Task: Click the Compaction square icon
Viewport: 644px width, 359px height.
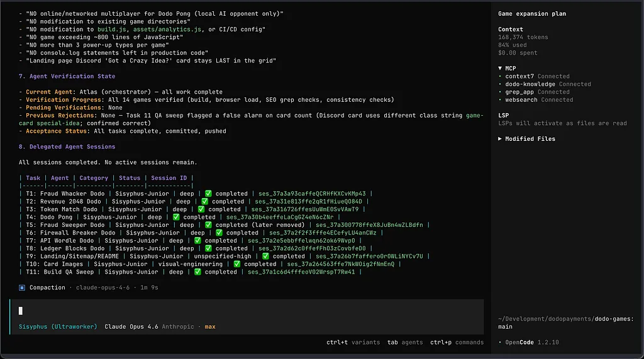Action: (22, 287)
